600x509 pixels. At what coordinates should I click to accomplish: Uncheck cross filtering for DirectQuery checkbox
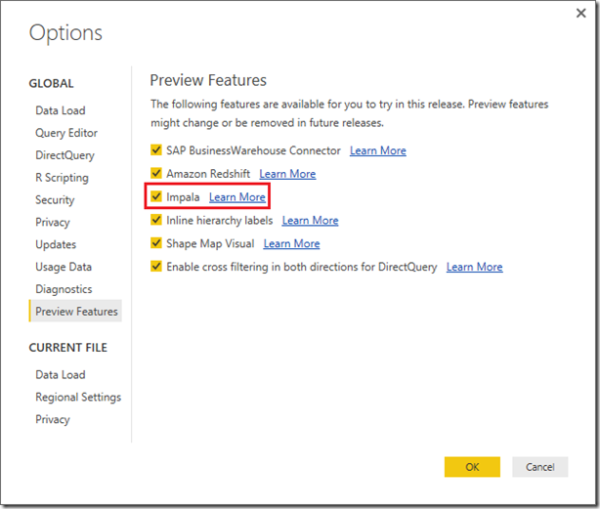click(x=156, y=266)
